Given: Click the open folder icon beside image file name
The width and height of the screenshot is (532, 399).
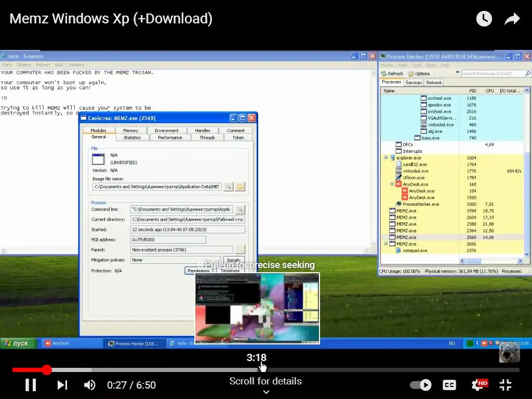Looking at the screenshot, I should coord(240,187).
